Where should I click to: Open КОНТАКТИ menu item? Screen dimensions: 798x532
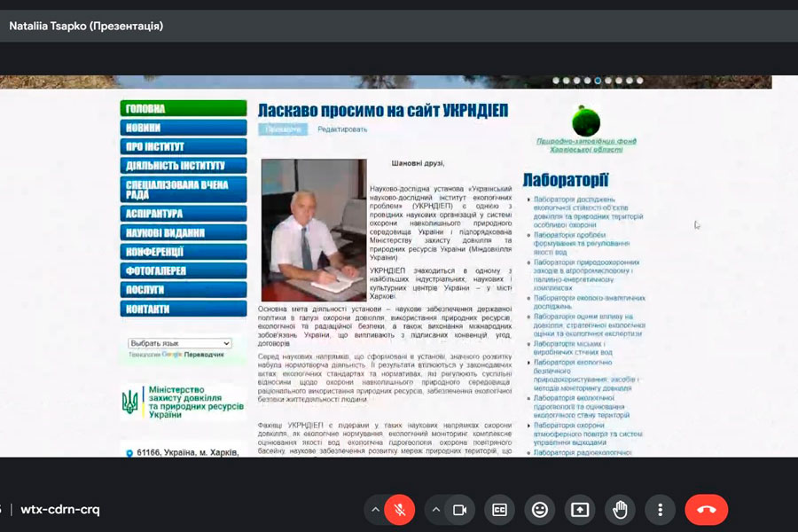click(184, 309)
